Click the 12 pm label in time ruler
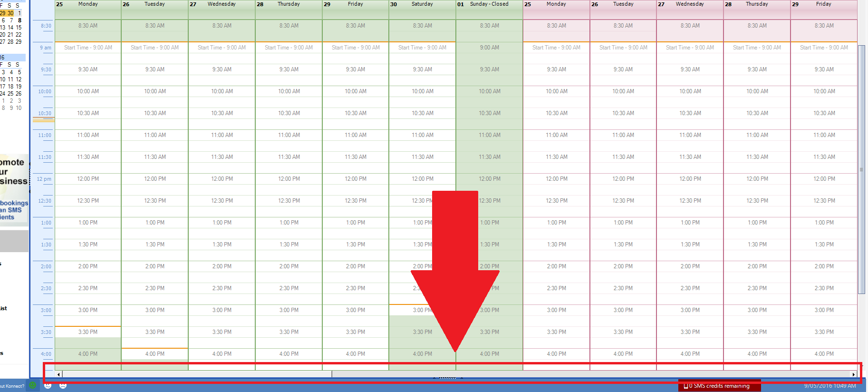The width and height of the screenshot is (868, 392). (44, 179)
